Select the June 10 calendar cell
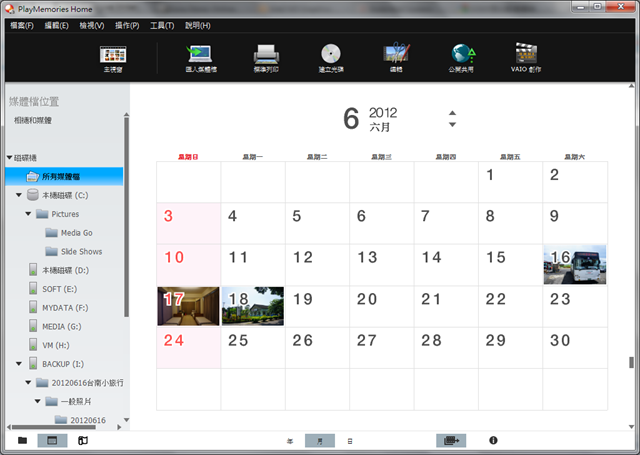 click(x=189, y=265)
